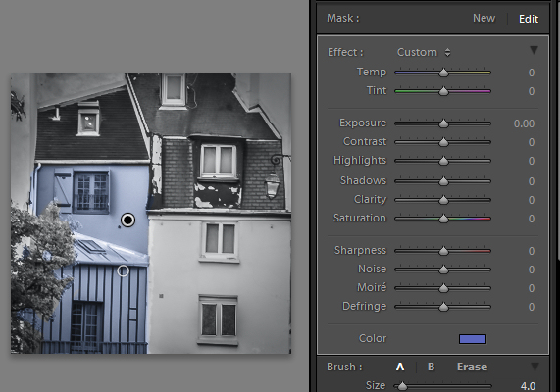Select brush B
This screenshot has height=392, width=560.
point(432,367)
